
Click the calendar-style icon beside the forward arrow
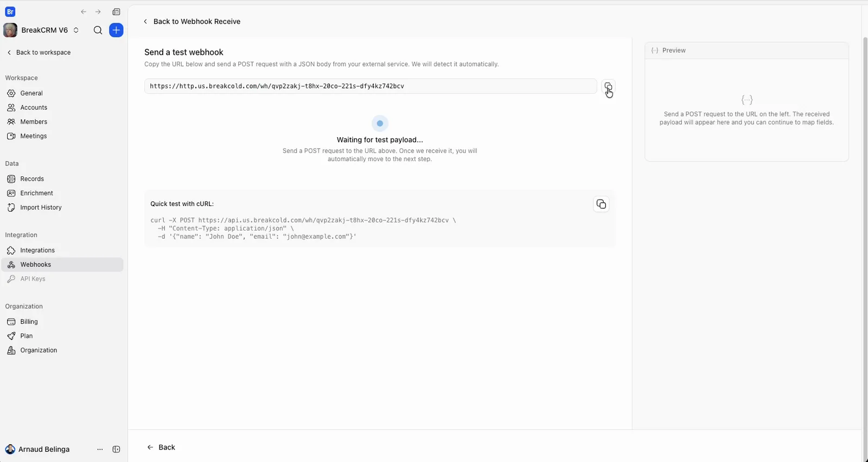[116, 12]
